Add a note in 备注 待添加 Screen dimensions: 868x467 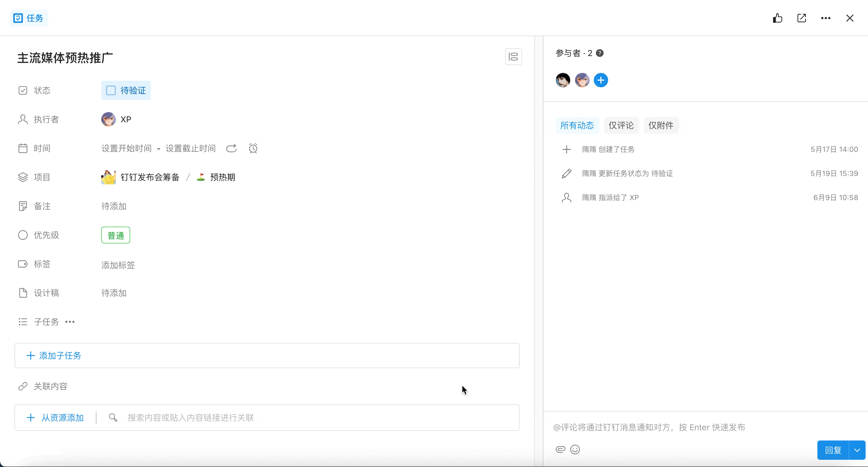click(114, 206)
